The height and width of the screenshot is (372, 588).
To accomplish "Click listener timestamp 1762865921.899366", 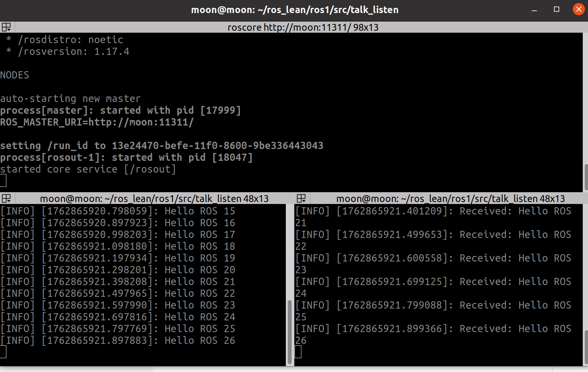I will tap(392, 329).
